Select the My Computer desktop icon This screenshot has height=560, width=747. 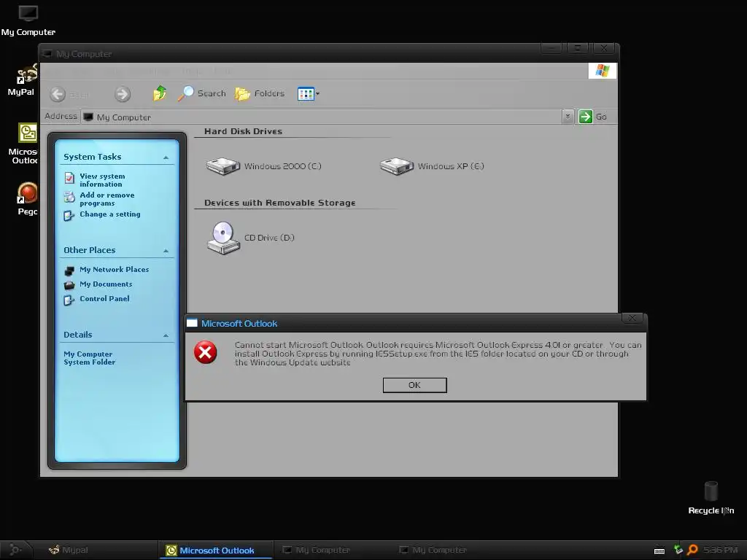pos(28,20)
